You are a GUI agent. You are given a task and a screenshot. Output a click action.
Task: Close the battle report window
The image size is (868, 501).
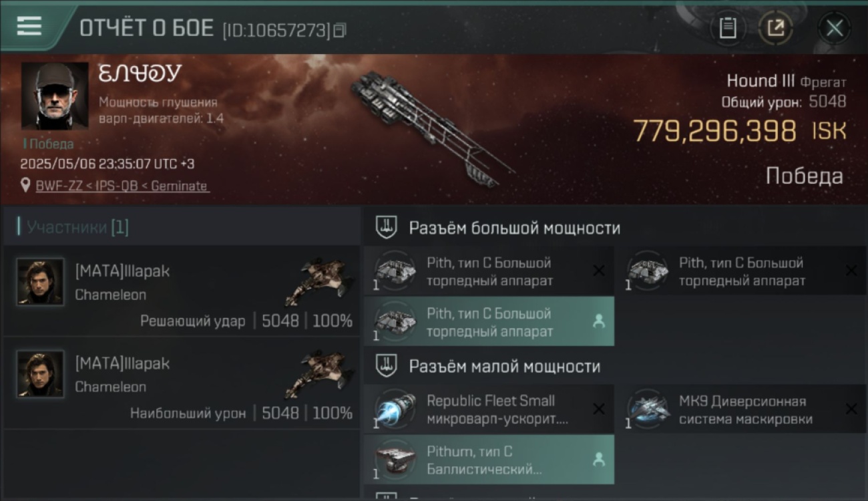pos(835,28)
